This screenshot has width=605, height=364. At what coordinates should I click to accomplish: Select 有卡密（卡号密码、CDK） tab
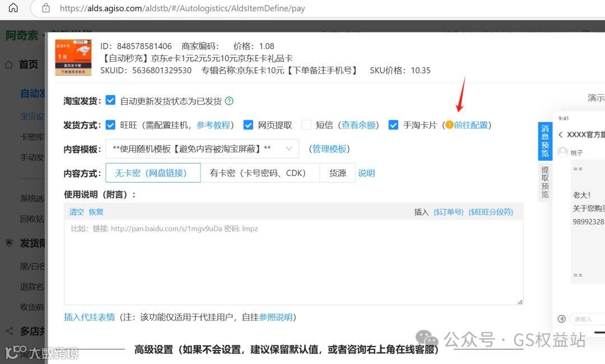click(260, 172)
